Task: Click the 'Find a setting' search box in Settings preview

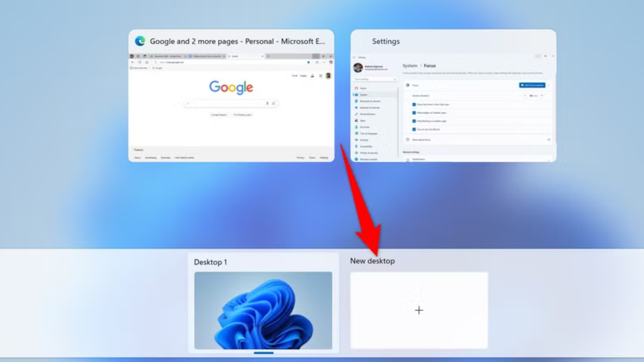Action: click(x=375, y=79)
